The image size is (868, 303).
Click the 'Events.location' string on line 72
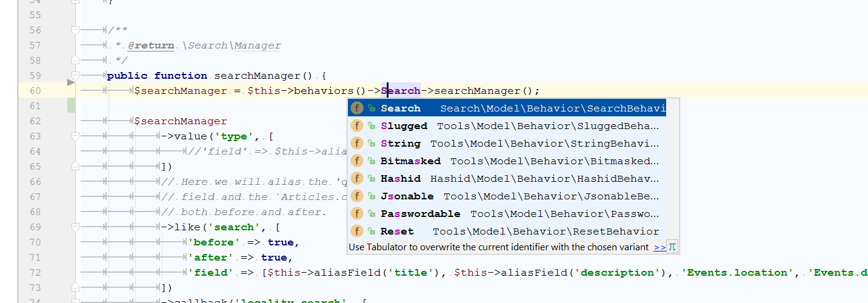click(738, 273)
